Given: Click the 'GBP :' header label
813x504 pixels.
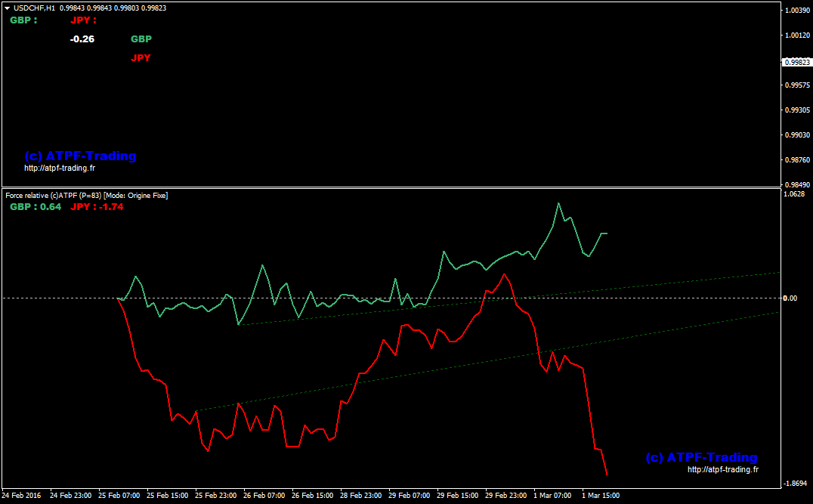Looking at the screenshot, I should (x=24, y=20).
